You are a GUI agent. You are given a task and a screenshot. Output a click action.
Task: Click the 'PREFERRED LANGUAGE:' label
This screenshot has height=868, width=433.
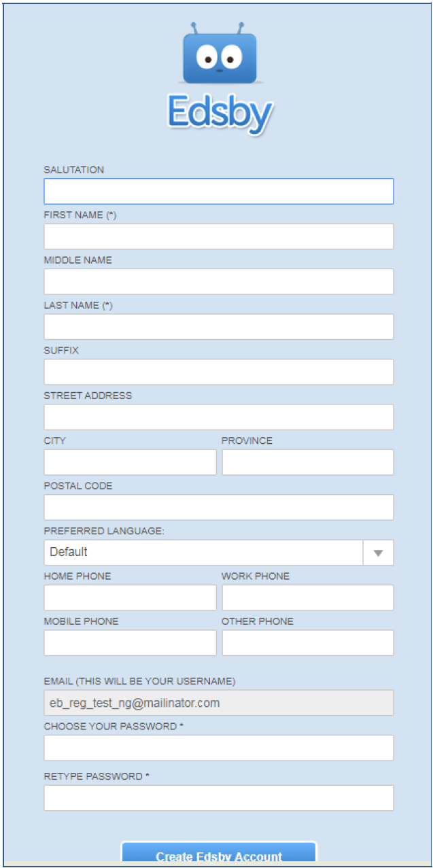coord(104,531)
